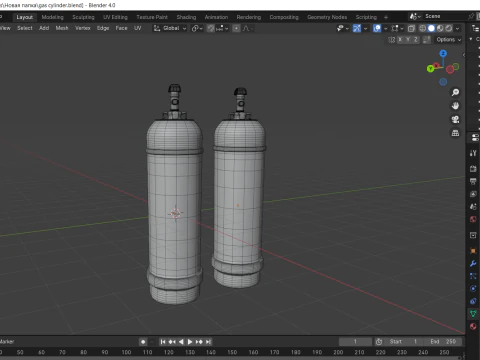Open the View Layer properties tab
Image resolution: width=480 pixels, height=360 pixels.
click(x=473, y=194)
